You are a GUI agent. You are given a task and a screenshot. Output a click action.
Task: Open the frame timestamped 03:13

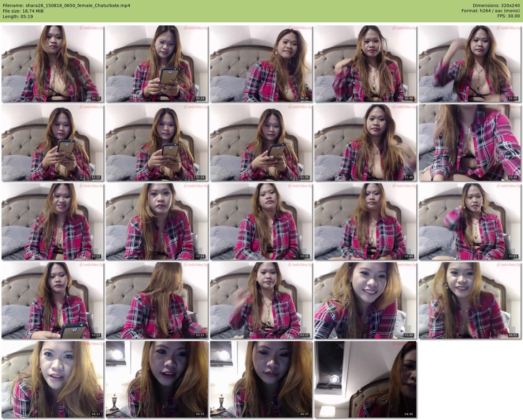(53, 300)
